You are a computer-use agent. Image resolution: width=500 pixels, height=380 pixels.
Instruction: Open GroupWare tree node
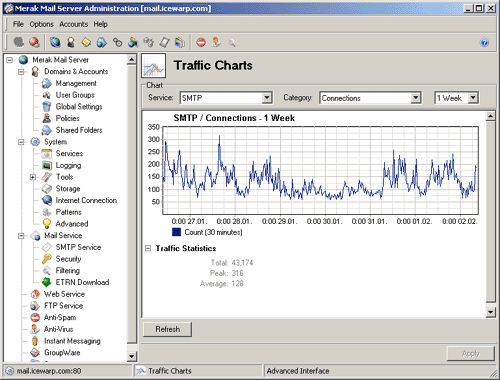62,353
